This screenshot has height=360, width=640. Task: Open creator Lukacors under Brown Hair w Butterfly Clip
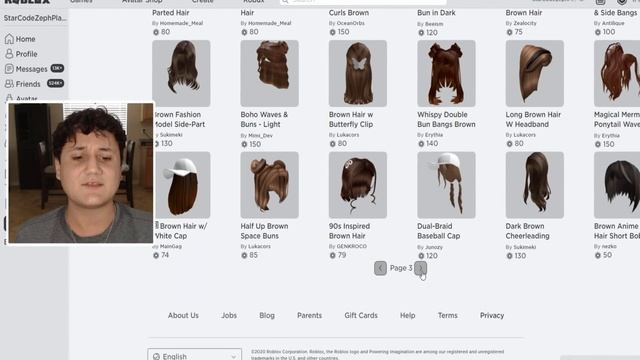click(348, 135)
